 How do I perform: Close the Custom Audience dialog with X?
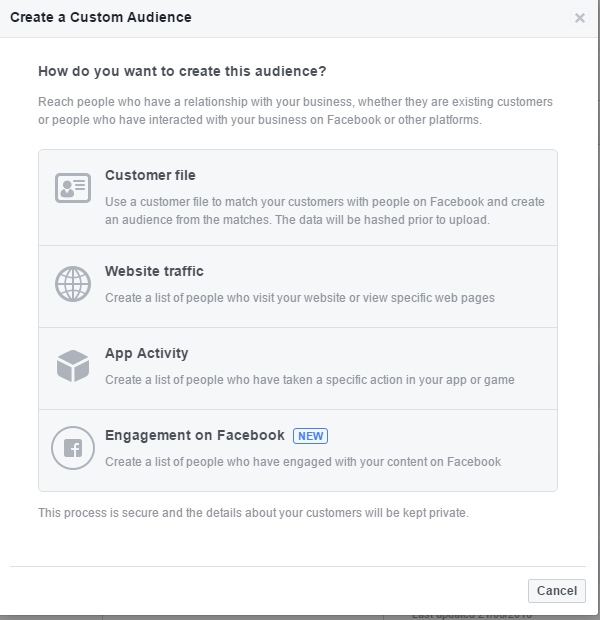click(x=580, y=18)
